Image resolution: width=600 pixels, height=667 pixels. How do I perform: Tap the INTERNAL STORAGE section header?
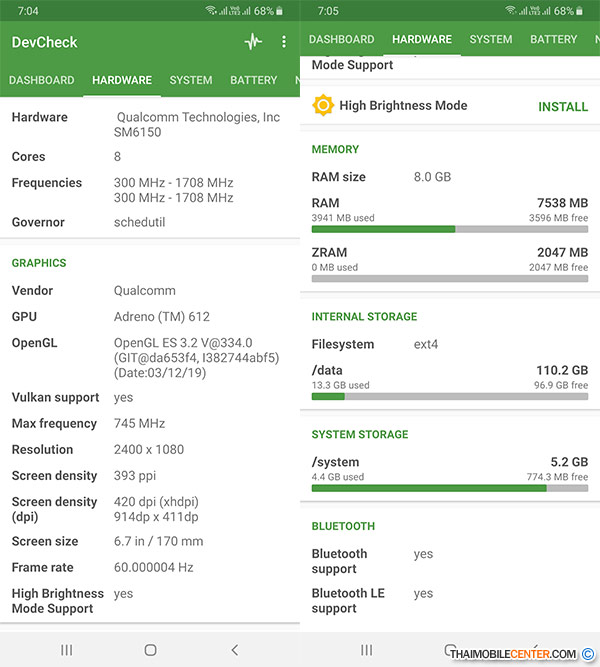[x=364, y=316]
